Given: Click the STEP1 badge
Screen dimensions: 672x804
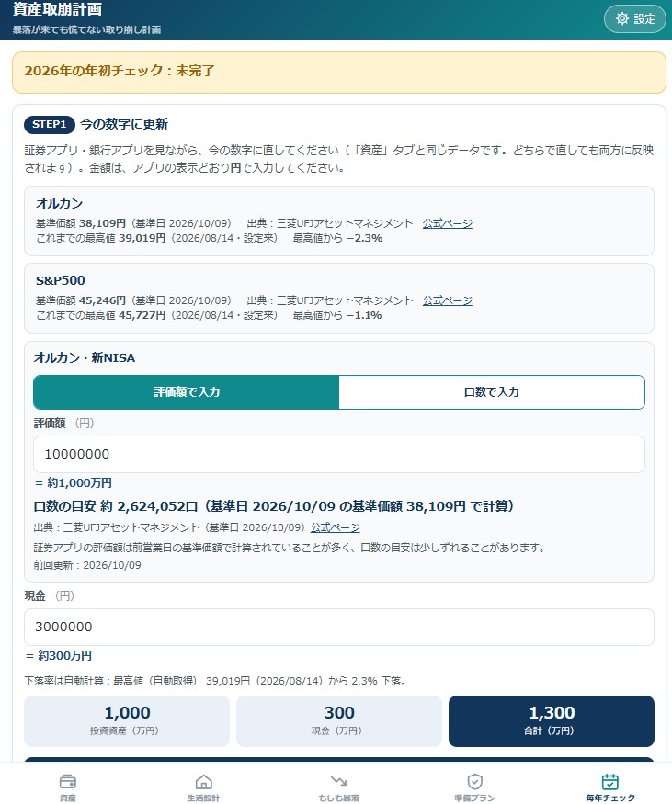Looking at the screenshot, I should tap(50, 125).
